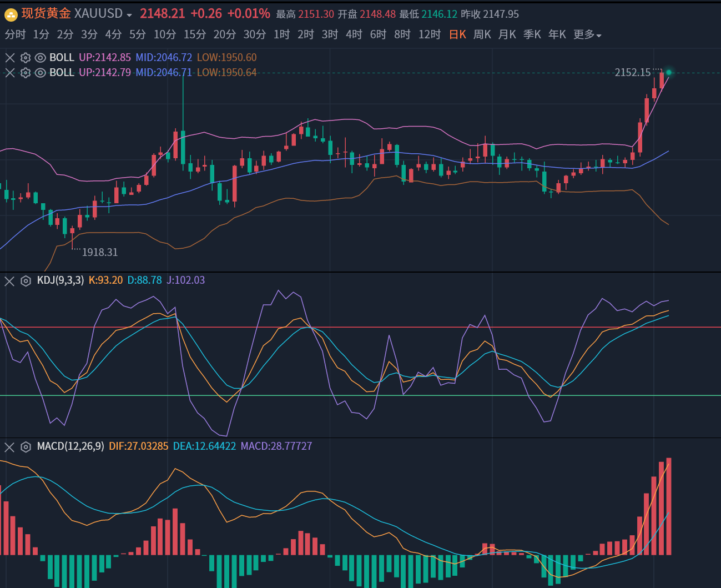Choose the 8时 timeframe tab
721x588 pixels.
pyautogui.click(x=402, y=35)
